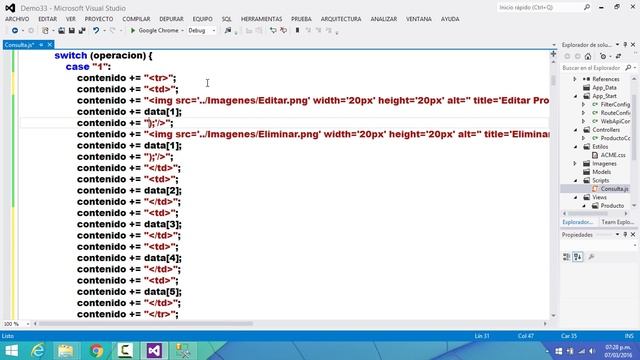This screenshot has width=640, height=360.
Task: Click the editor split-window handle above scrollbar
Action: [553, 53]
